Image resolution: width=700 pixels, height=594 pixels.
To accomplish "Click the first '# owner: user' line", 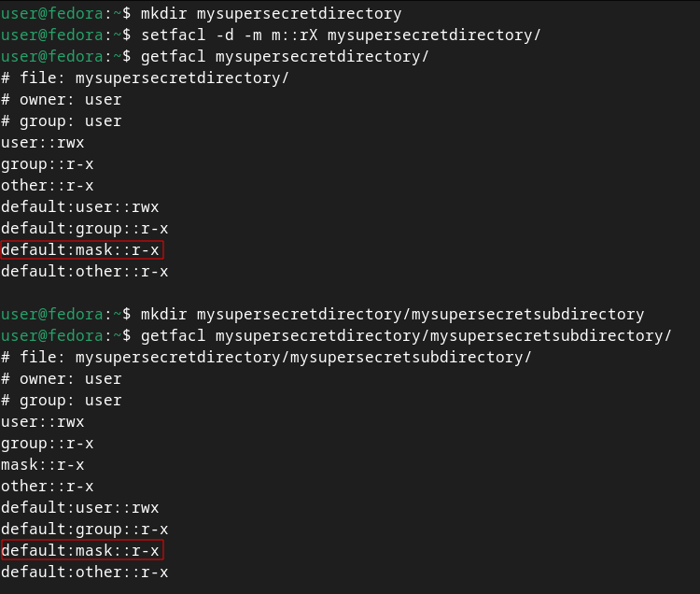I will pyautogui.click(x=62, y=99).
